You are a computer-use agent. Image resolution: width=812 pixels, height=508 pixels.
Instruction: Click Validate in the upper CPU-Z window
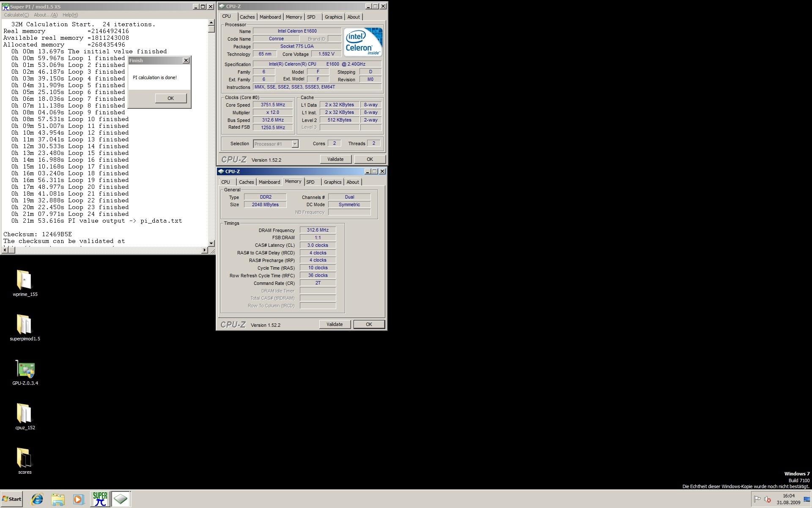point(335,159)
